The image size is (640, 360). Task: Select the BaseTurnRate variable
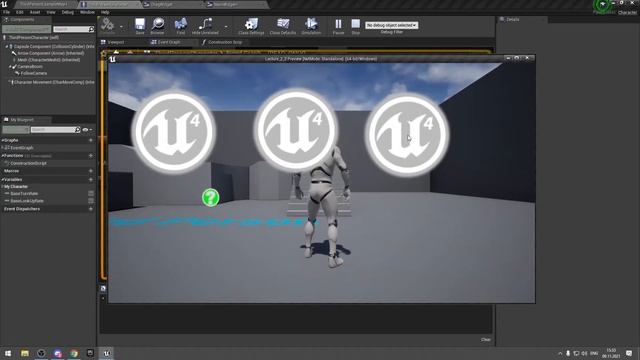[x=24, y=193]
